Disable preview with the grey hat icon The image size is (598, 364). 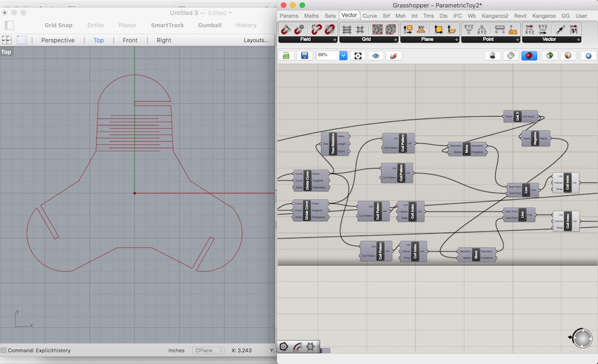(x=492, y=56)
